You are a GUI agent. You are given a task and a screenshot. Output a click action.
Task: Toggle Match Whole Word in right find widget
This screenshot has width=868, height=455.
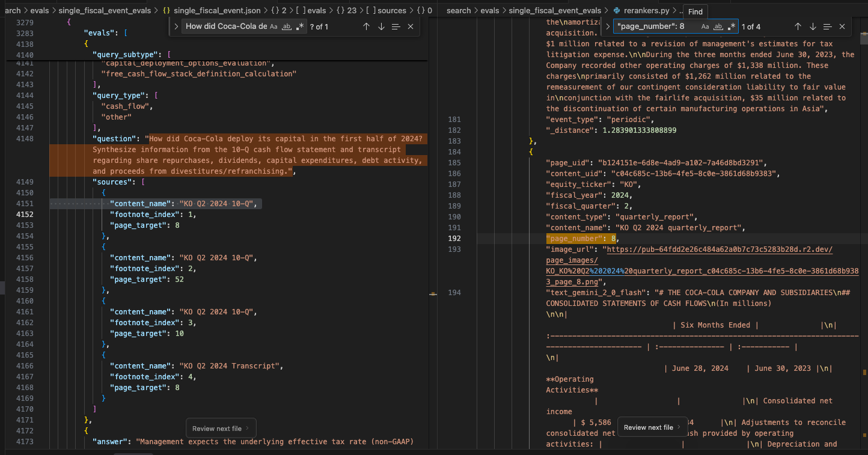pos(719,26)
